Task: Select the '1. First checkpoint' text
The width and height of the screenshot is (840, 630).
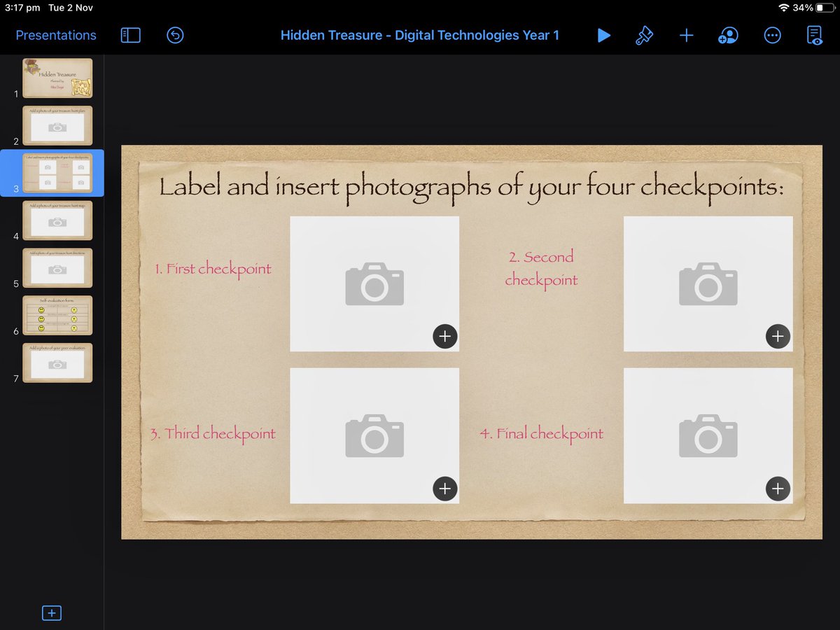Action: [213, 269]
